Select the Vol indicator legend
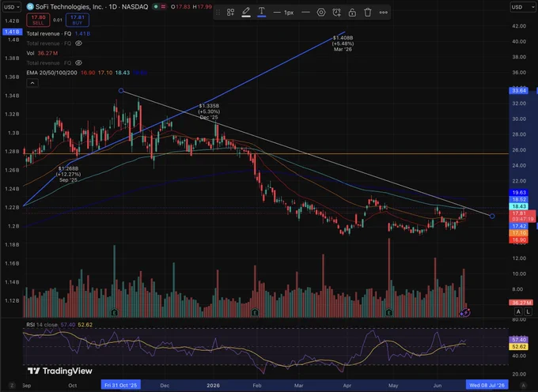The width and height of the screenshot is (538, 392). click(x=42, y=53)
